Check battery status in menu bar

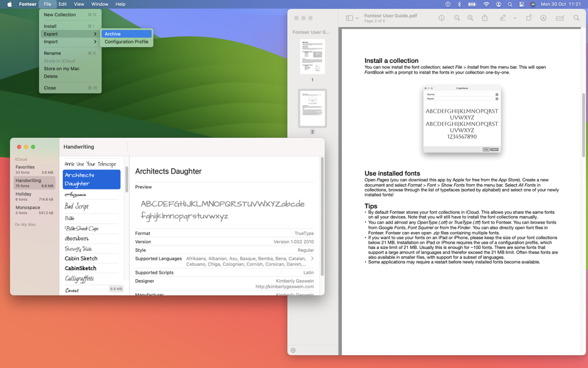(x=472, y=4)
